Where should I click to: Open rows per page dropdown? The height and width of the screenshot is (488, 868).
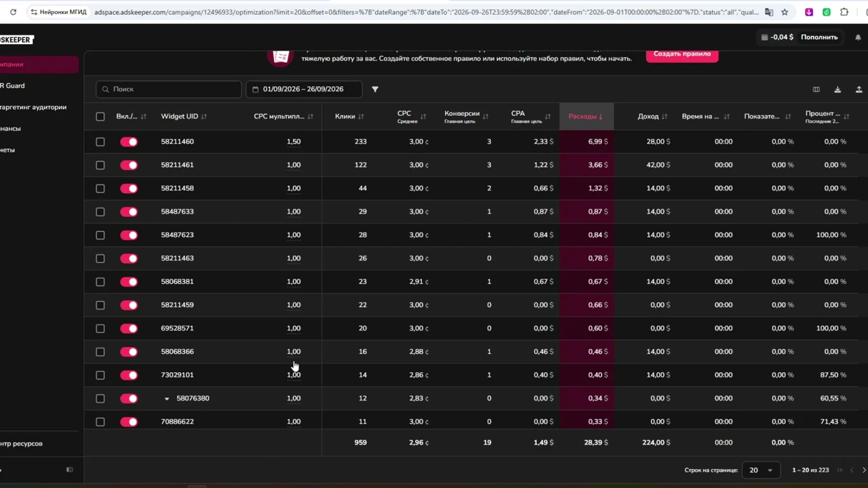pos(761,470)
